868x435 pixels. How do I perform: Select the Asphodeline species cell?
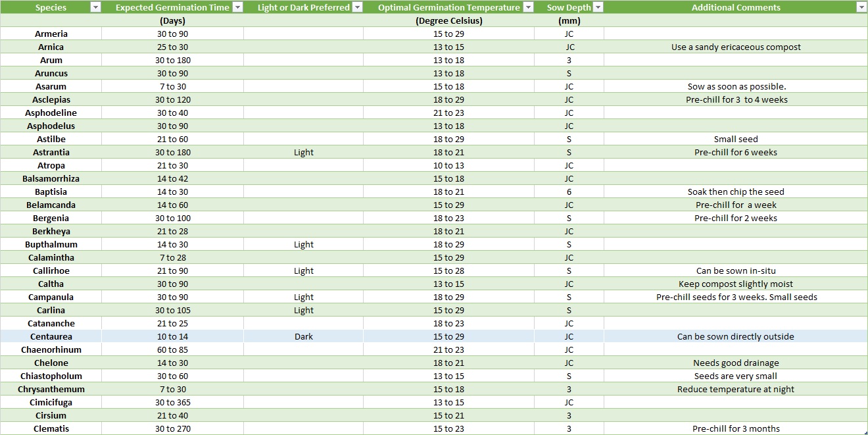click(51, 113)
